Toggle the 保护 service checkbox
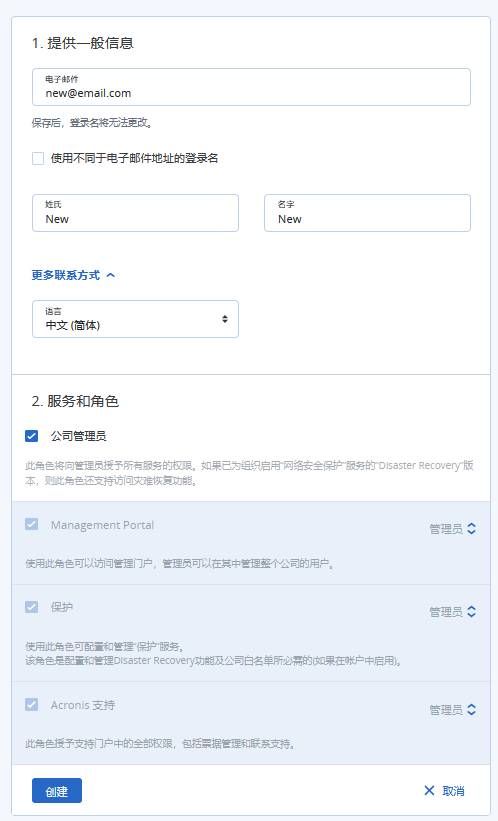The image size is (498, 821). tap(31, 607)
